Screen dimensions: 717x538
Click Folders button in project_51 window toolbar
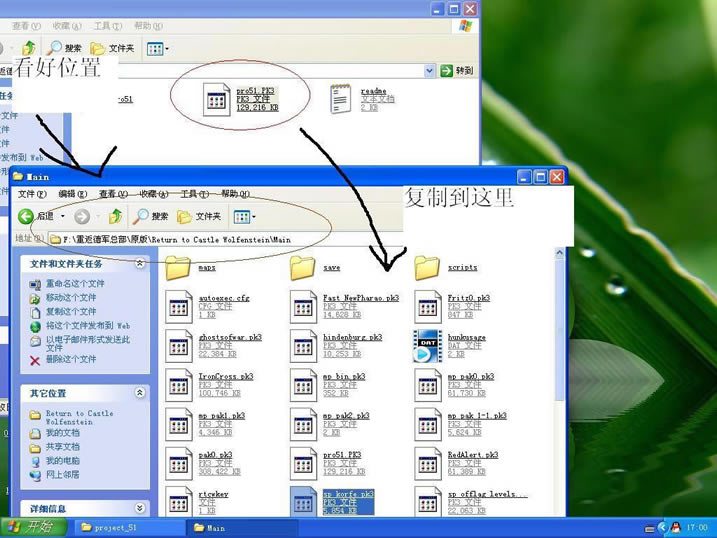point(112,48)
